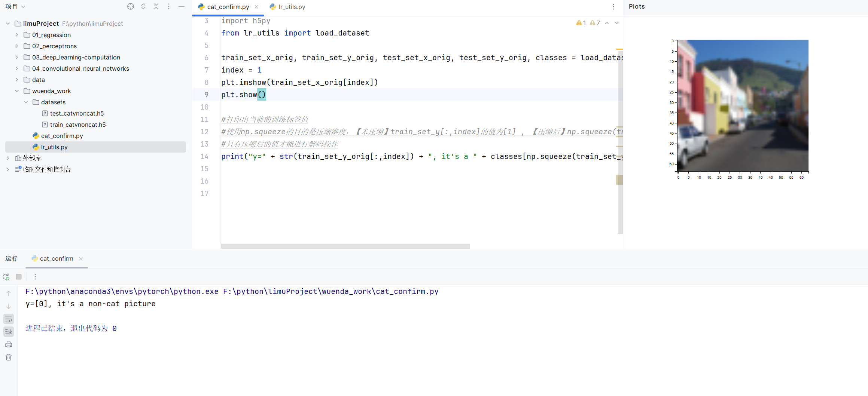
Task: Switch to the lr_utils.py tab
Action: point(287,7)
